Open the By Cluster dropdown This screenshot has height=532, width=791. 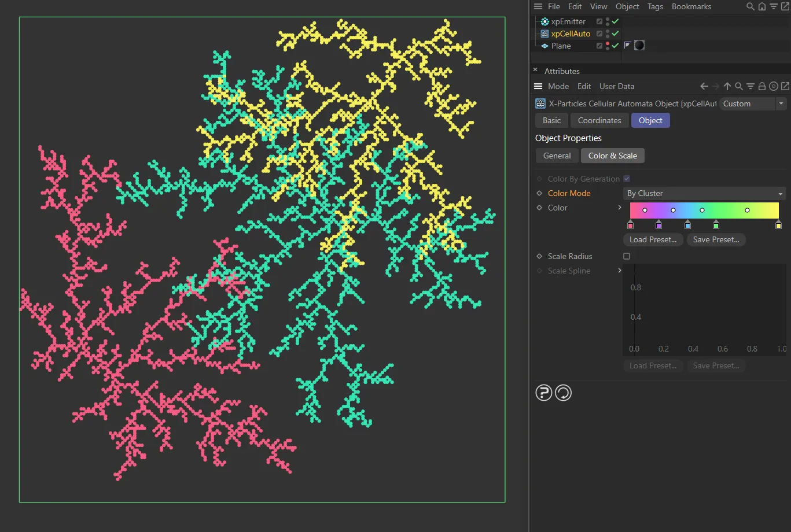coord(704,193)
